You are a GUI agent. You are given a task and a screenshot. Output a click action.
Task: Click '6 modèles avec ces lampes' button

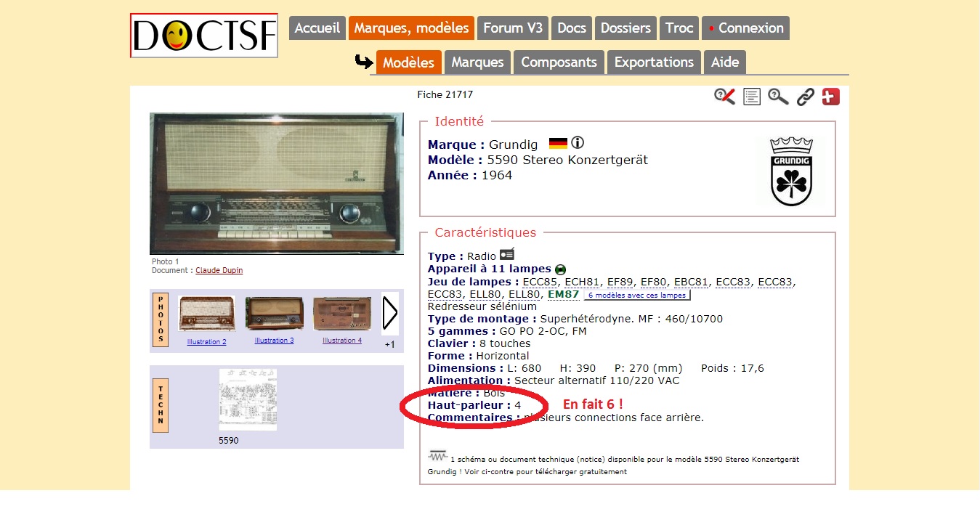(x=637, y=296)
